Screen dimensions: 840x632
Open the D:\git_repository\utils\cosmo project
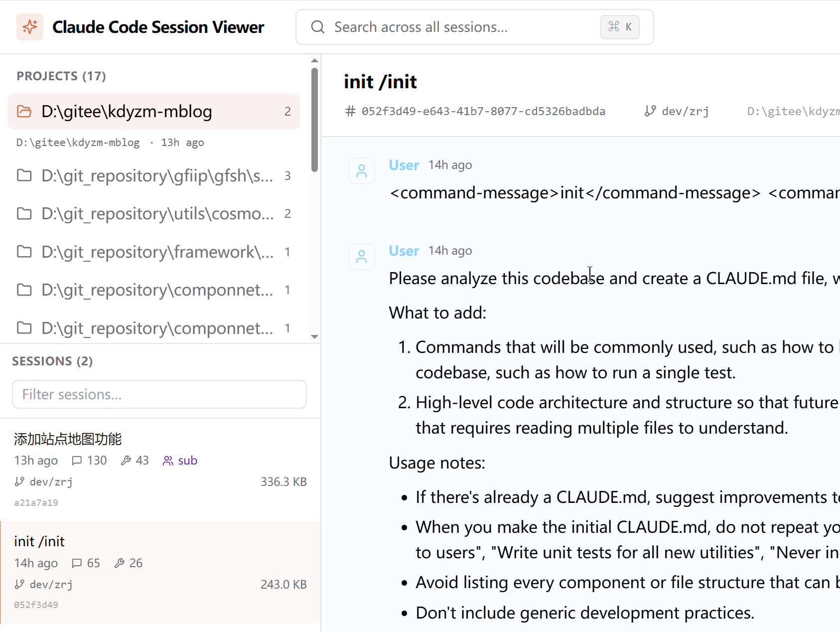click(153, 214)
